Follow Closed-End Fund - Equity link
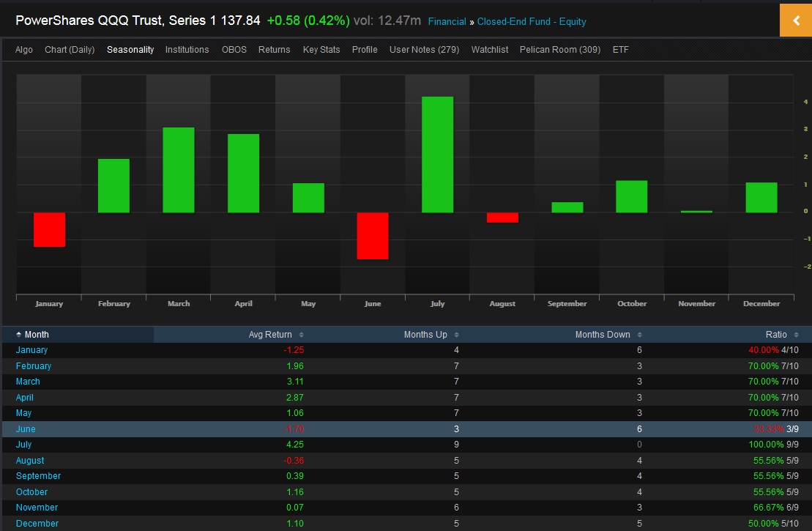The width and height of the screenshot is (812, 531). (532, 22)
